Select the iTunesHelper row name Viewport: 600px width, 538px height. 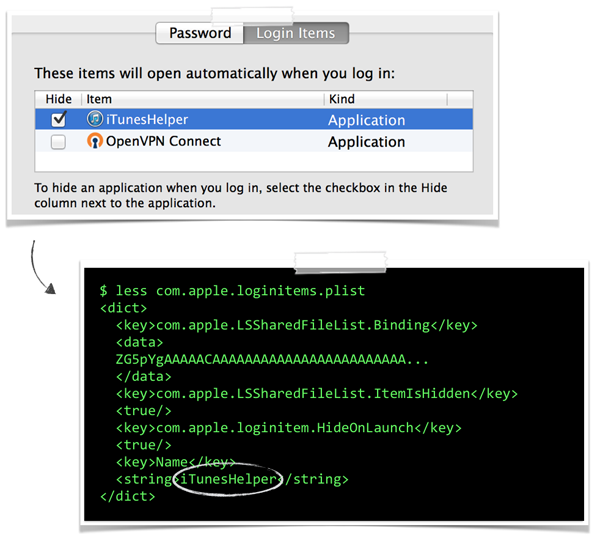pyautogui.click(x=147, y=119)
